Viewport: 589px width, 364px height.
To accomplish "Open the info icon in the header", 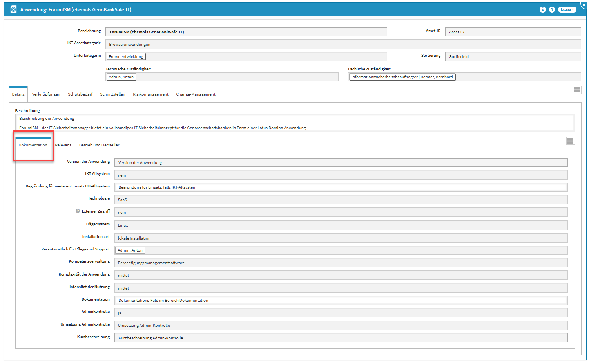I will [543, 9].
